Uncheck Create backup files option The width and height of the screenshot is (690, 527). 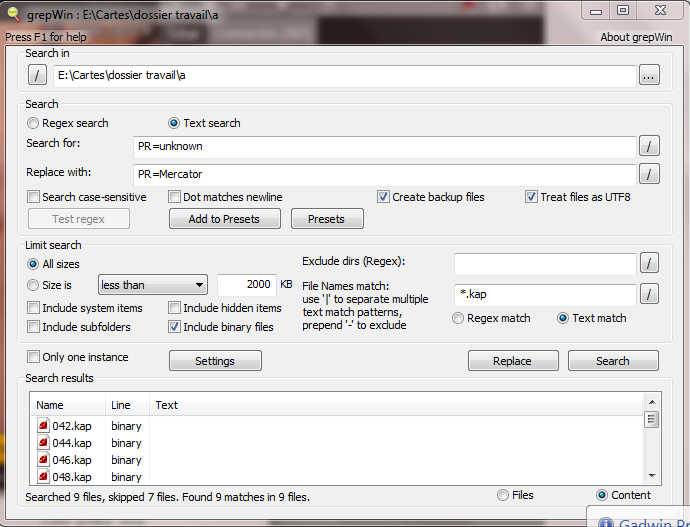click(x=384, y=197)
